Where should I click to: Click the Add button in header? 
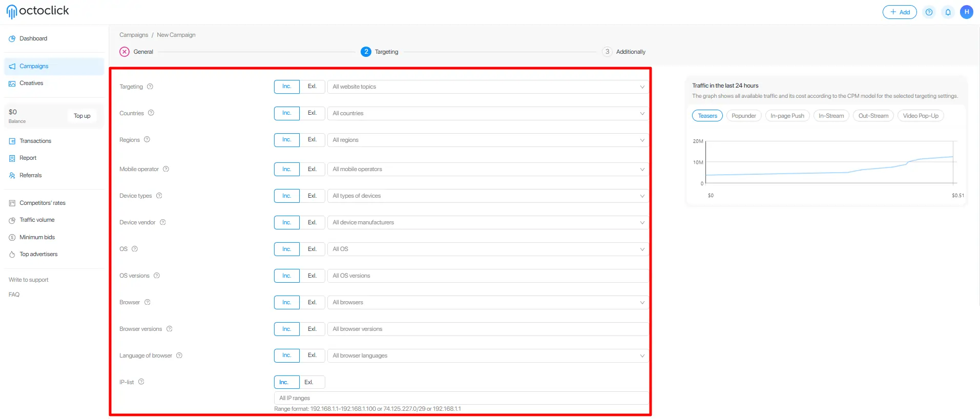pos(900,12)
